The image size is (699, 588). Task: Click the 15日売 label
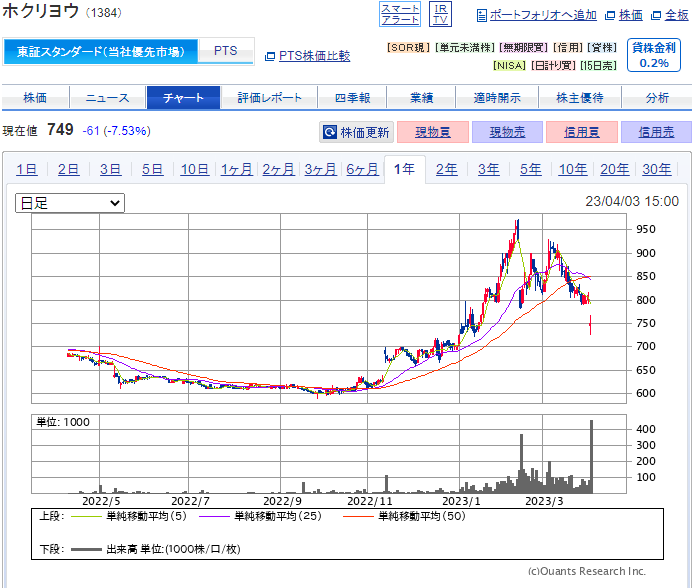click(598, 66)
